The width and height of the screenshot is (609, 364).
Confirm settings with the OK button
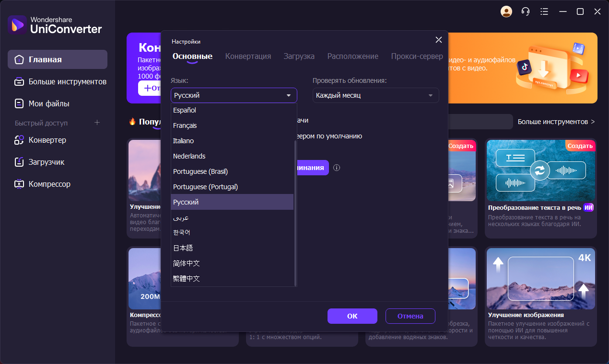pyautogui.click(x=352, y=316)
